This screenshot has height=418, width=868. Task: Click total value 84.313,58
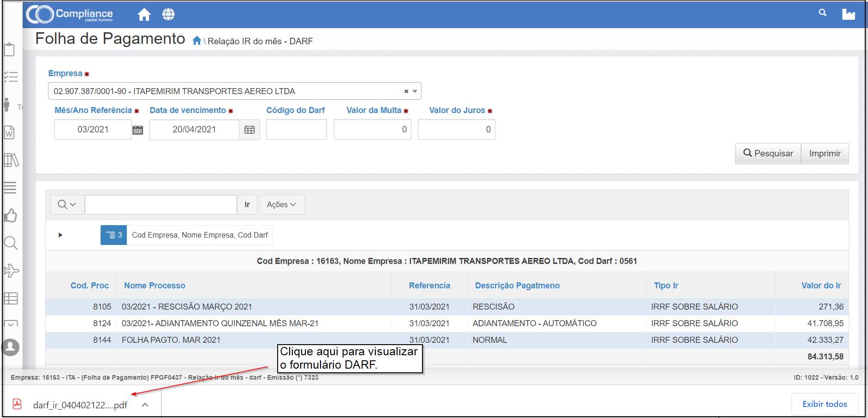(825, 357)
